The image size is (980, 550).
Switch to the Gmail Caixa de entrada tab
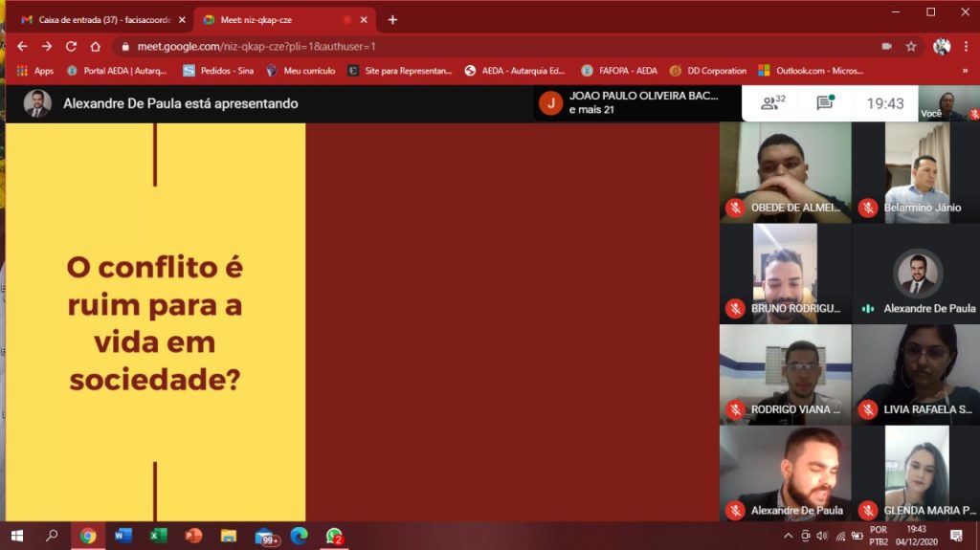coord(96,19)
